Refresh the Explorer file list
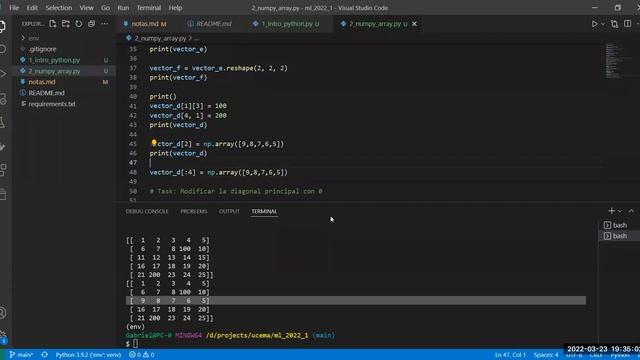The height and width of the screenshot is (360, 640). [x=78, y=24]
